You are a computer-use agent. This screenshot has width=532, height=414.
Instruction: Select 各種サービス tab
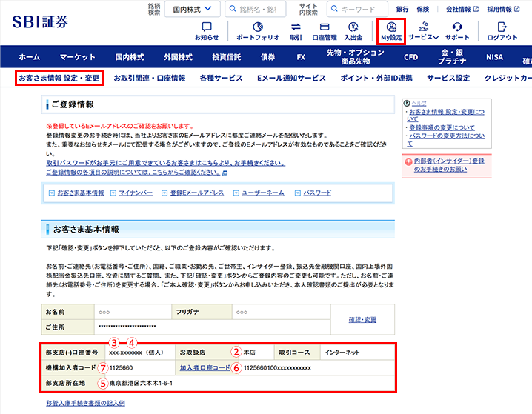coord(222,78)
